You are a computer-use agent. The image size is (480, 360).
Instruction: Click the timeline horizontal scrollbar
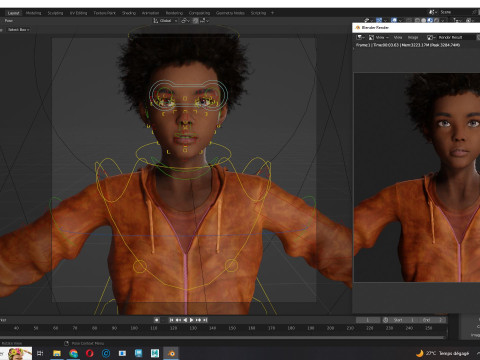223,338
